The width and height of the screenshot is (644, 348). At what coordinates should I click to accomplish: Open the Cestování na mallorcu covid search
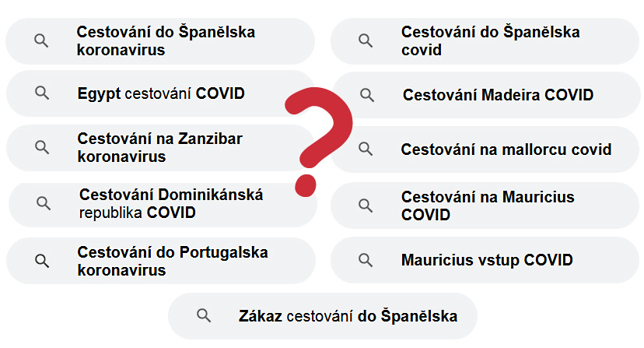pos(506,149)
